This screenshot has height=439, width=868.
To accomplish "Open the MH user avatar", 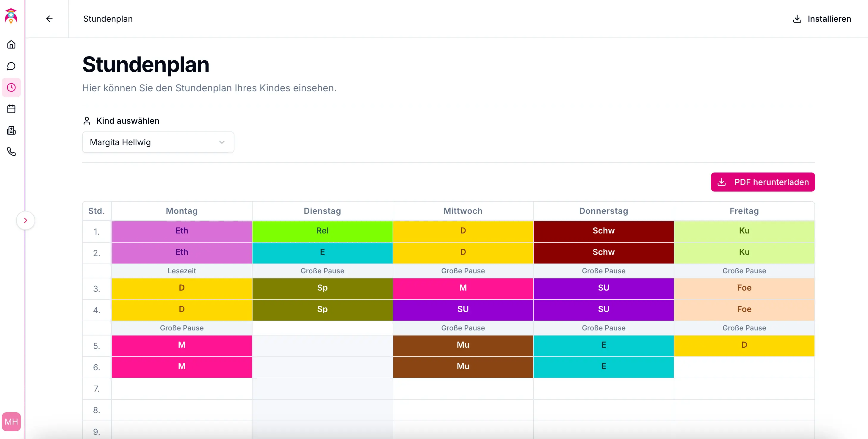I will [x=11, y=421].
